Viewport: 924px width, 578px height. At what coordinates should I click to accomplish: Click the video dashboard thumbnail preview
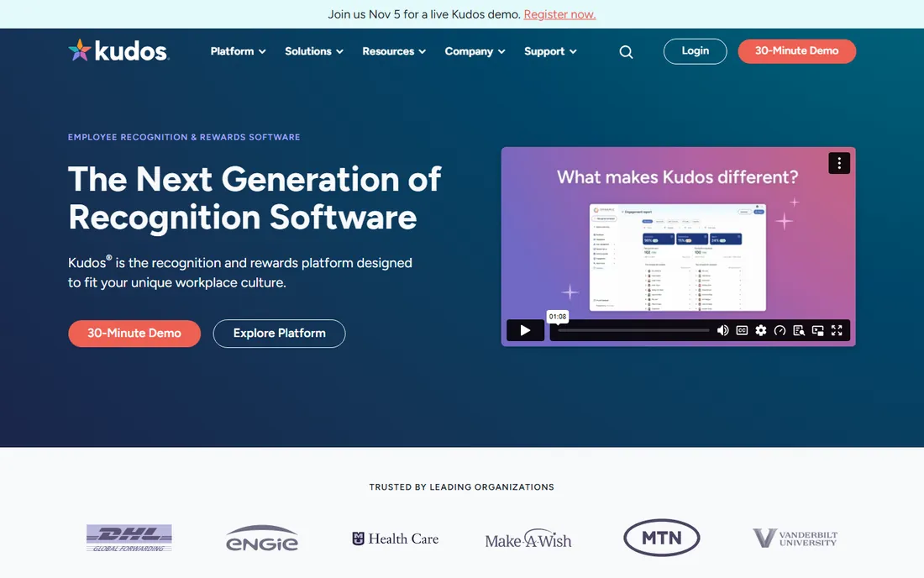pos(678,257)
